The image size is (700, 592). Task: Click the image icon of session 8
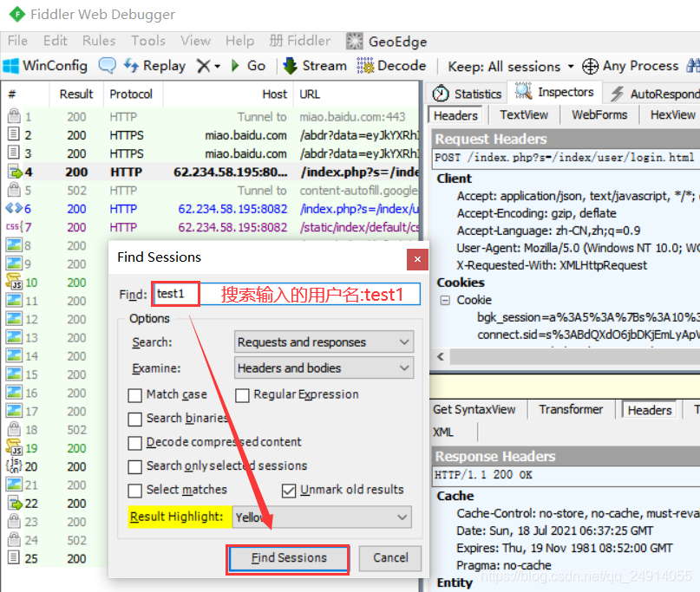click(14, 245)
